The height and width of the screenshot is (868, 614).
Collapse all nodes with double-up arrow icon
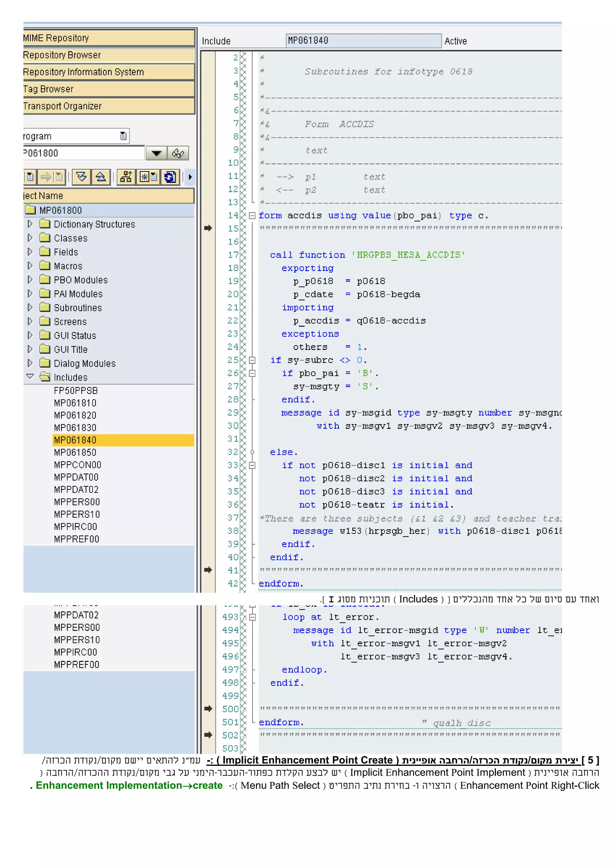(x=100, y=177)
